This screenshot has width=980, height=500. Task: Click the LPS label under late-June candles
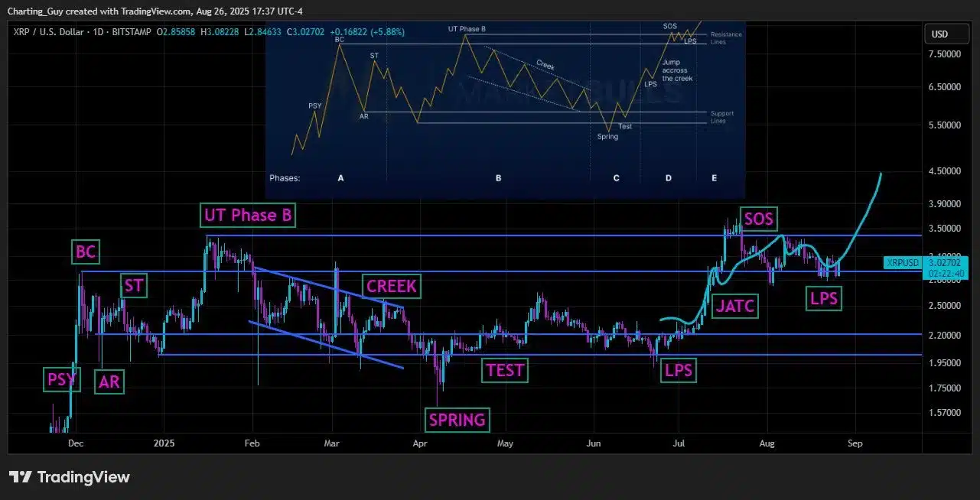pyautogui.click(x=678, y=370)
